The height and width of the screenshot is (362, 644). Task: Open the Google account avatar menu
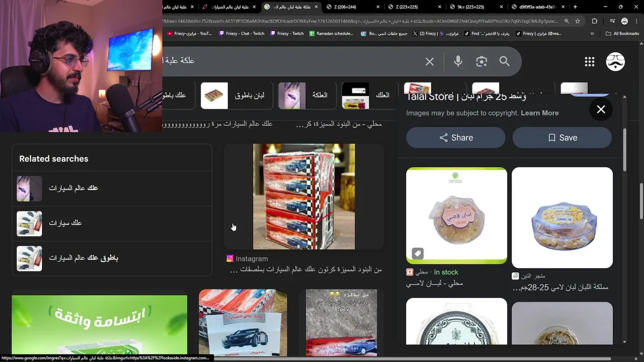click(x=615, y=62)
